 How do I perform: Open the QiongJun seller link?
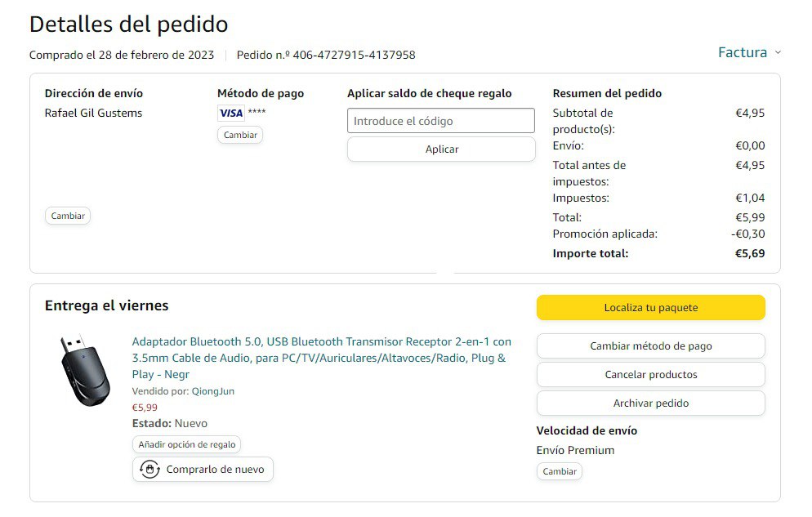point(213,391)
